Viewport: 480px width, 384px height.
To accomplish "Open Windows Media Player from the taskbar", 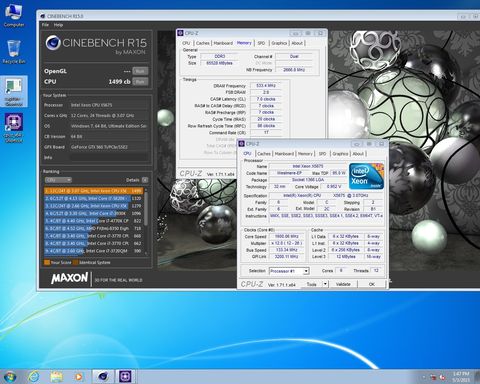I will (79, 377).
